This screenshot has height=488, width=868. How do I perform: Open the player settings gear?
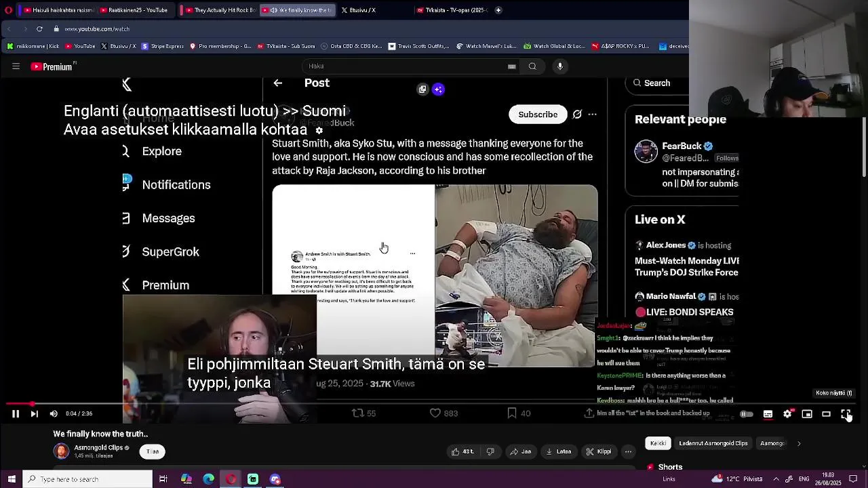(787, 414)
